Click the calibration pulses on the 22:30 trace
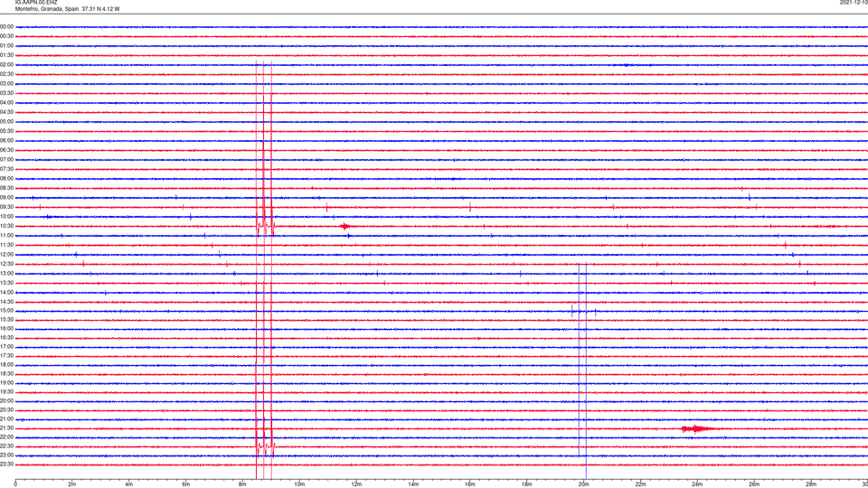Image resolution: width=868 pixels, height=488 pixels. tap(265, 447)
